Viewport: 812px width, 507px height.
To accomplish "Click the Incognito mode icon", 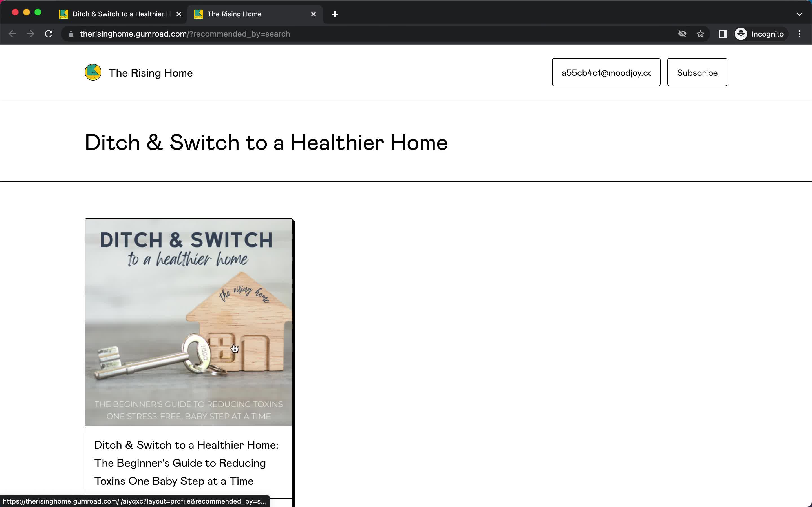I will pyautogui.click(x=741, y=34).
